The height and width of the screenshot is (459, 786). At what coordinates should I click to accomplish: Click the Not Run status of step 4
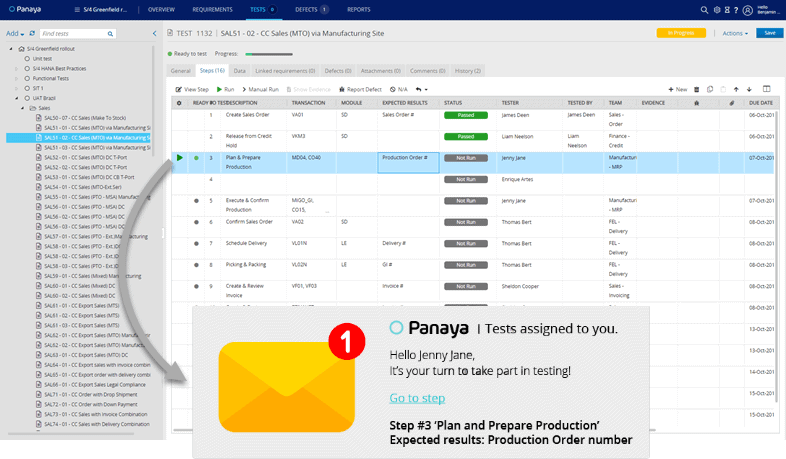click(466, 179)
